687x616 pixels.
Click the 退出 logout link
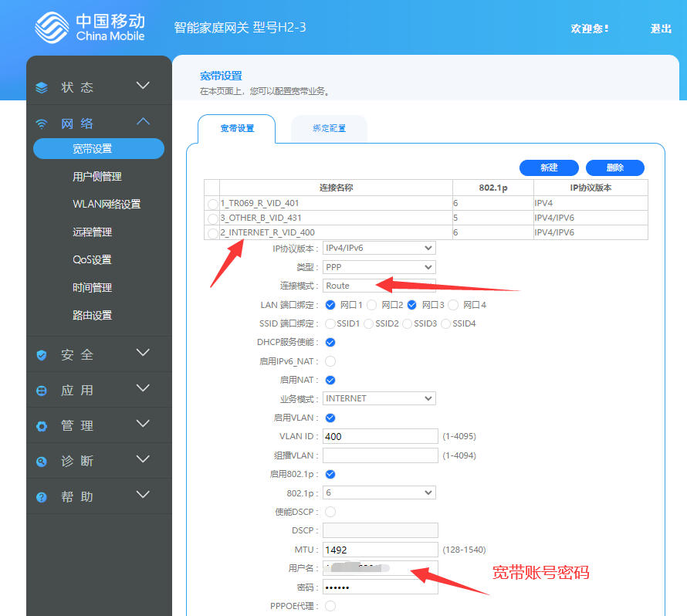click(x=661, y=29)
